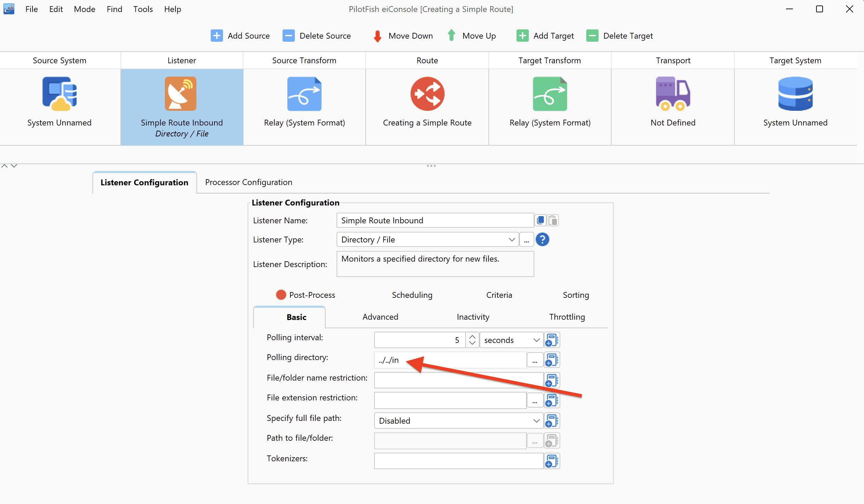Screen dimensions: 864x504
Task: Switch to the Advanced tab
Action: (x=380, y=317)
